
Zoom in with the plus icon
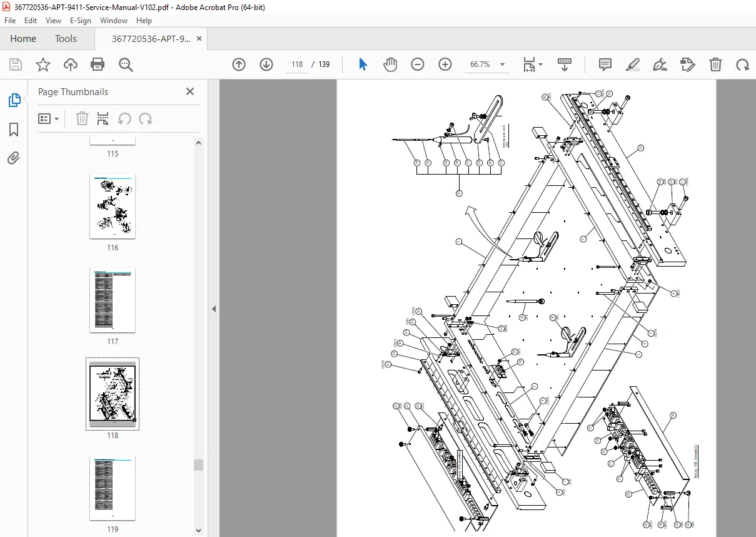click(445, 64)
